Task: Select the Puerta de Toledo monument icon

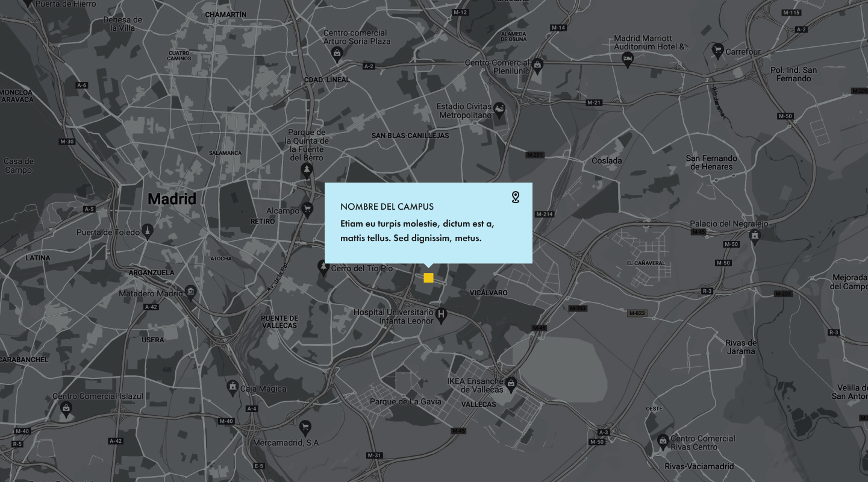Action: point(148,230)
